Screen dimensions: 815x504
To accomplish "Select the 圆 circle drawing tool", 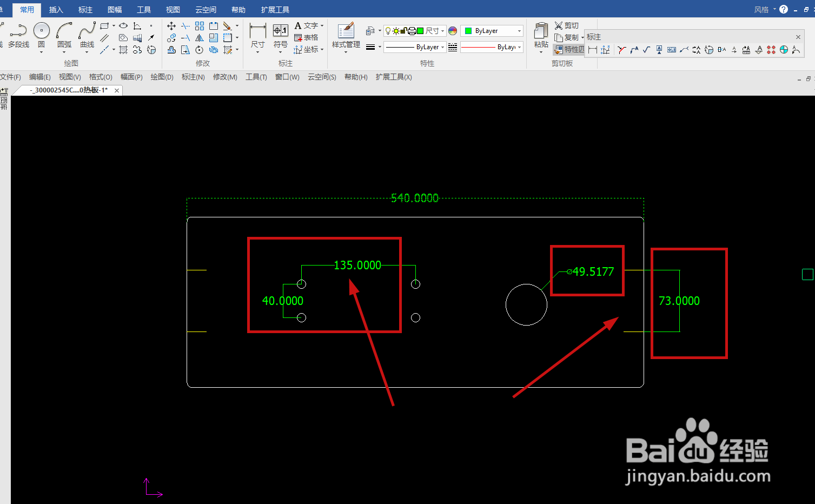I will pos(42,35).
